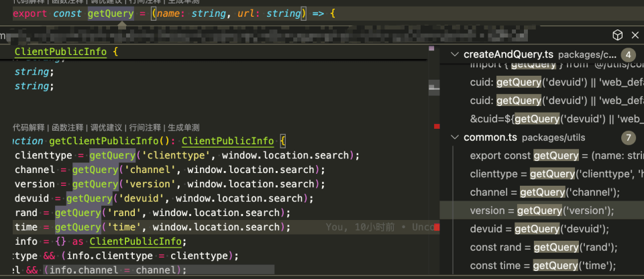Screen dimensions: 644x279
Task: Click the cube icon in peek header
Action: (x=618, y=36)
